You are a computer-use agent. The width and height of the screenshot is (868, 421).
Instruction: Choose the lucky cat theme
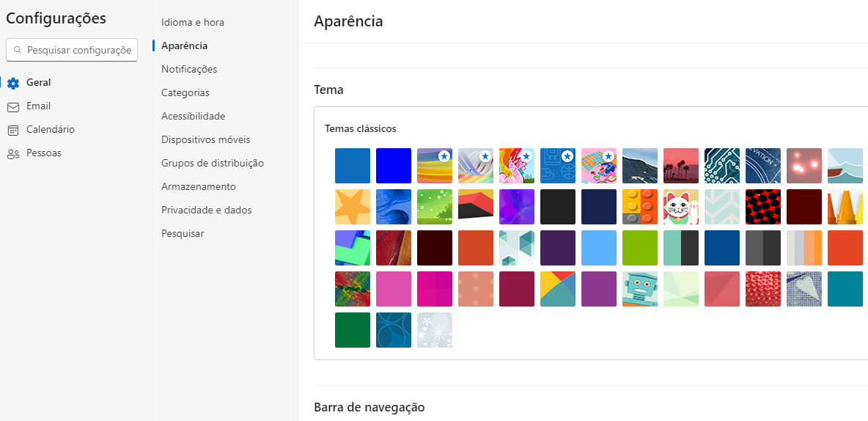tap(681, 207)
